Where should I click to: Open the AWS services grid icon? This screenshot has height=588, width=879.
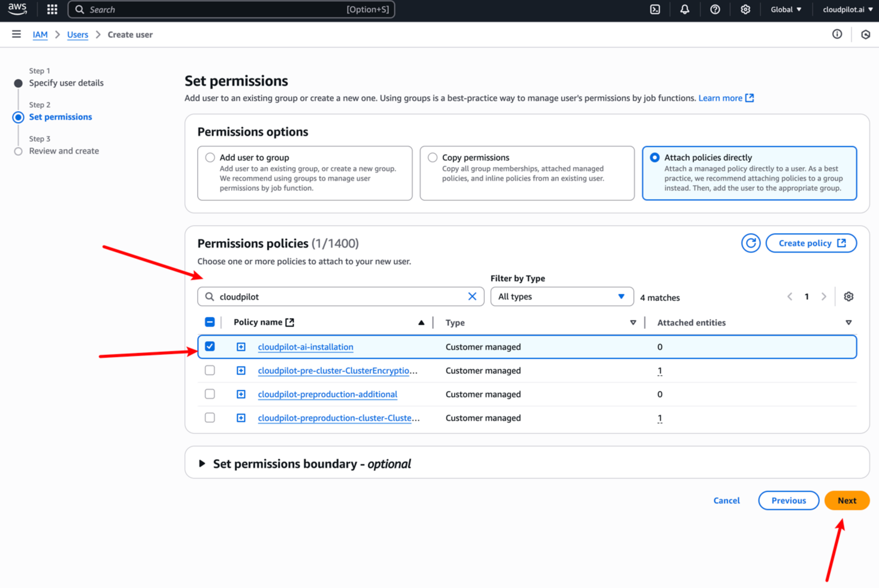[52, 9]
